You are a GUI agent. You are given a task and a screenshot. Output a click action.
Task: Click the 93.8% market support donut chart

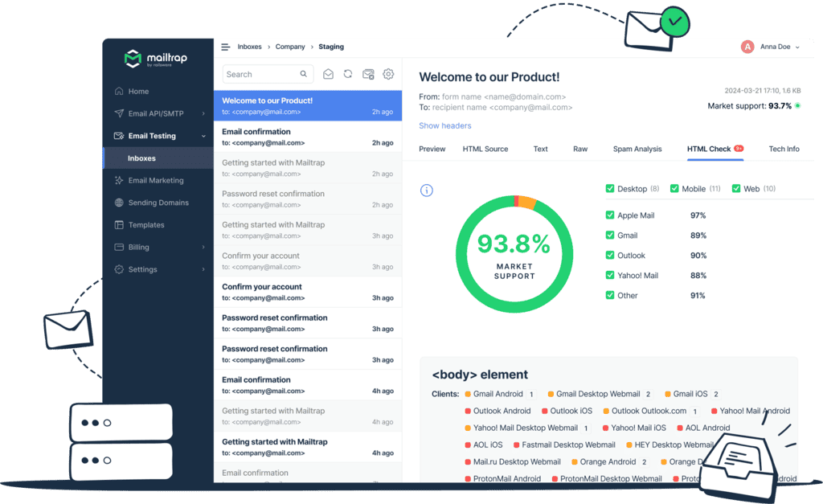[x=514, y=254]
